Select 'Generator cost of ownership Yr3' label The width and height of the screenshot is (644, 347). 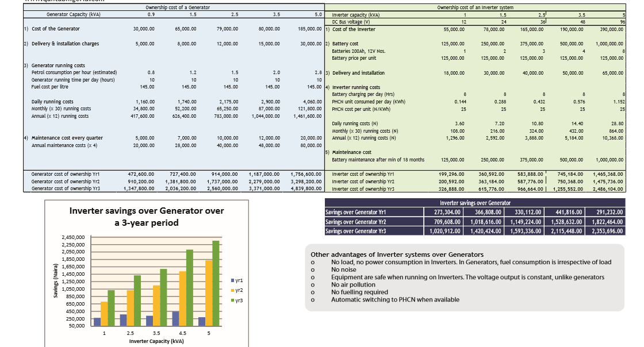point(66,188)
